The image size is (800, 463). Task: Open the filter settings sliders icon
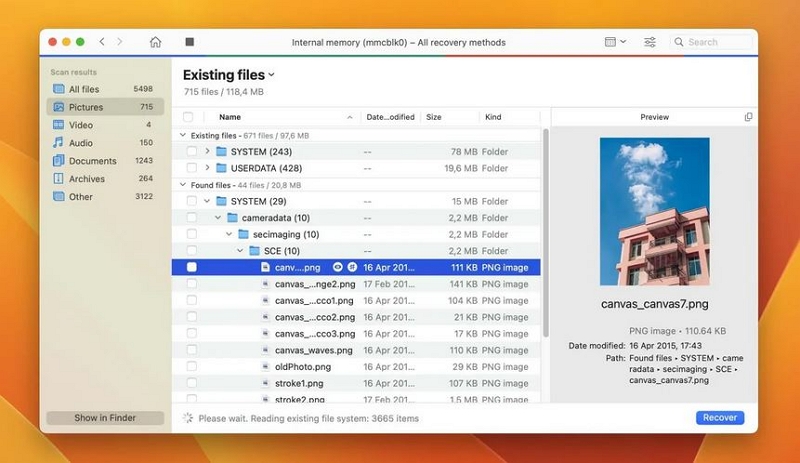coord(649,42)
